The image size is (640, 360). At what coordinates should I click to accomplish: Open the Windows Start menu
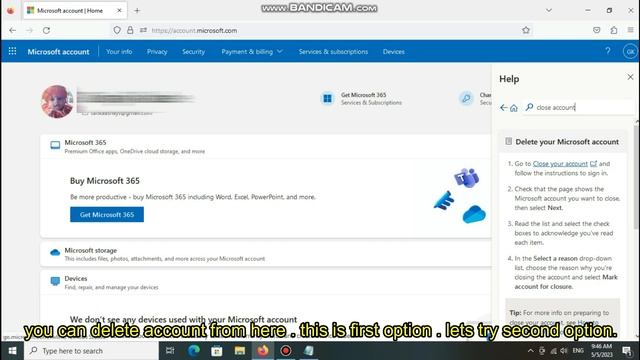click(12, 351)
